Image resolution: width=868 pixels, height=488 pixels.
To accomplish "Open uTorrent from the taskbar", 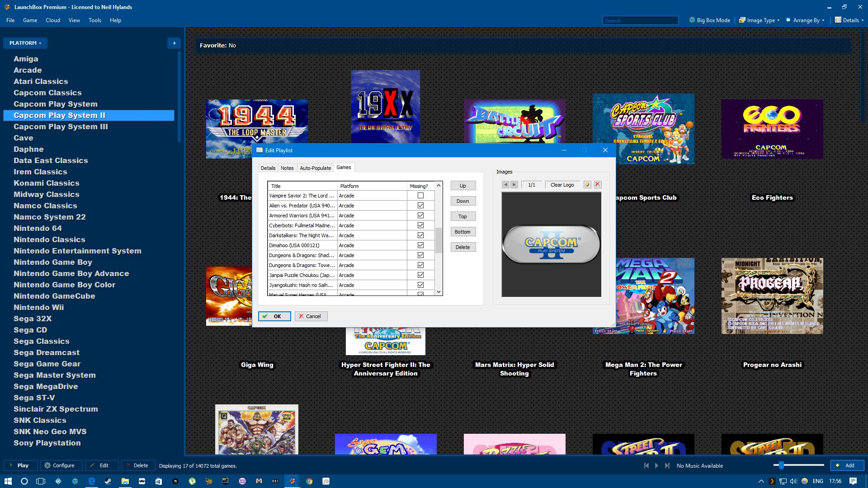I will pyautogui.click(x=192, y=481).
